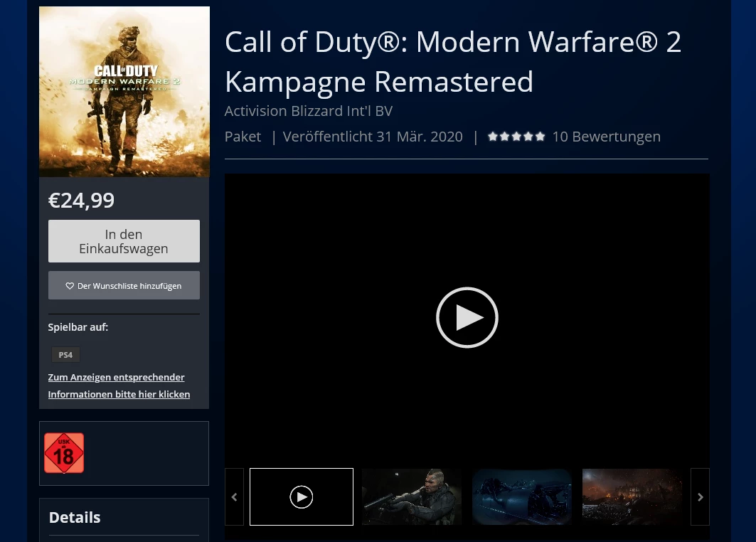Click the Modern Warfare 2 cover art
The height and width of the screenshot is (542, 756).
(x=124, y=92)
